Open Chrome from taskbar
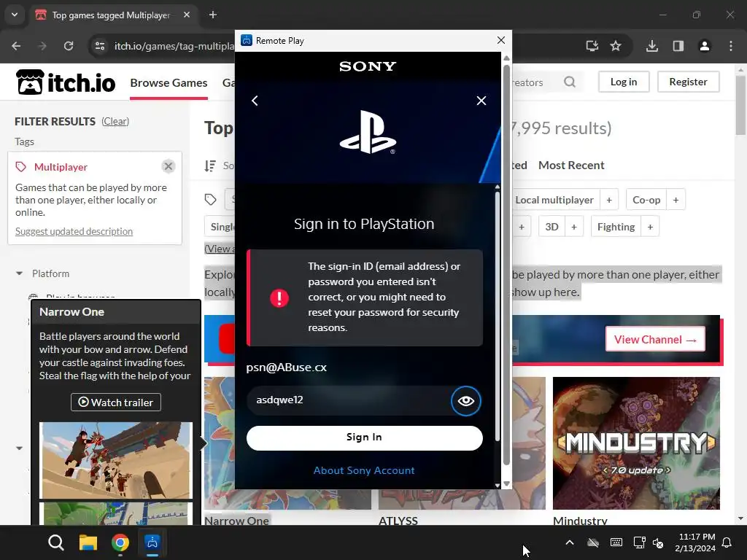This screenshot has width=747, height=560. tap(120, 542)
